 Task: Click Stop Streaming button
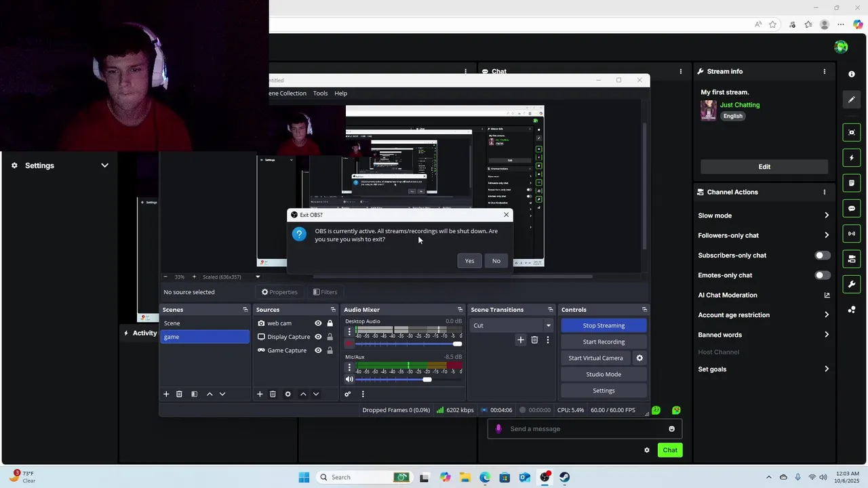pyautogui.click(x=604, y=325)
